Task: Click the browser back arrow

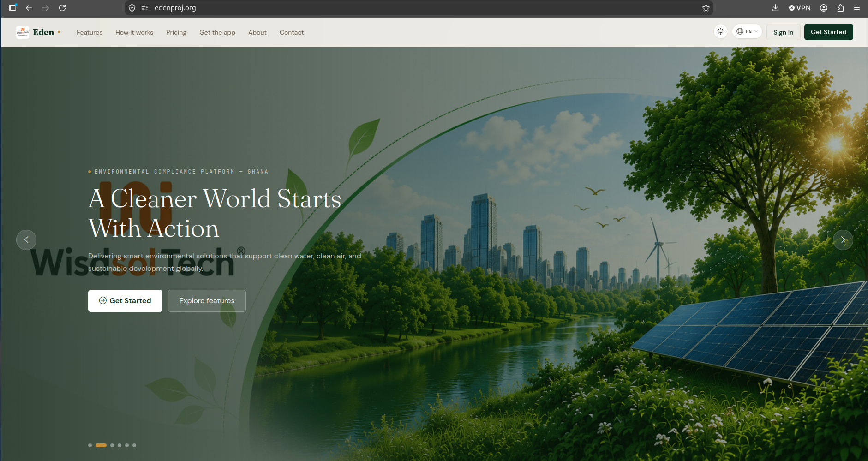Action: click(29, 8)
